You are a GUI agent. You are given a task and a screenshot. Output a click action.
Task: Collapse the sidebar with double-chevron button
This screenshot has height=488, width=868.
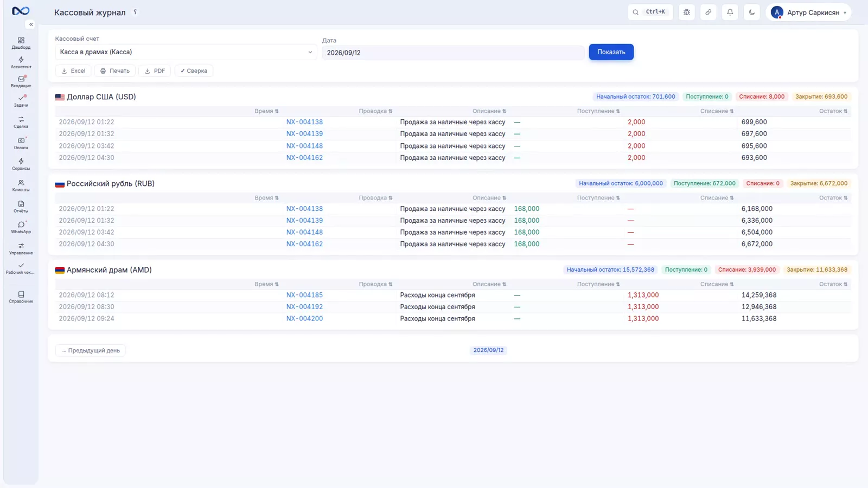31,24
